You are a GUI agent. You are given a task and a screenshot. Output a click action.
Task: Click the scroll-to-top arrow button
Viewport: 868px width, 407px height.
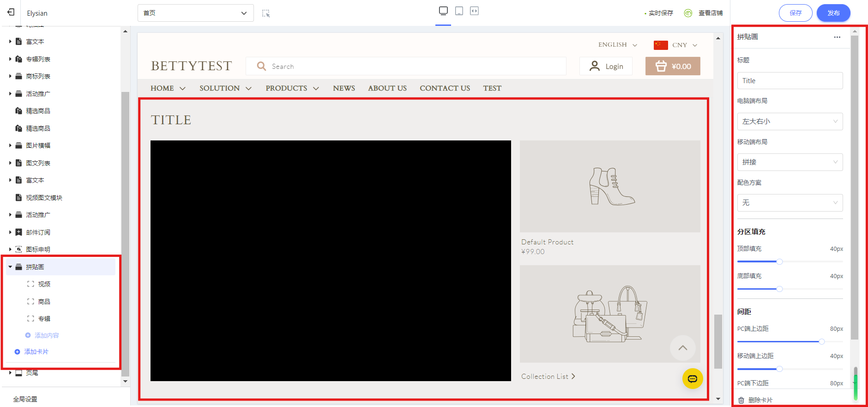(x=682, y=348)
